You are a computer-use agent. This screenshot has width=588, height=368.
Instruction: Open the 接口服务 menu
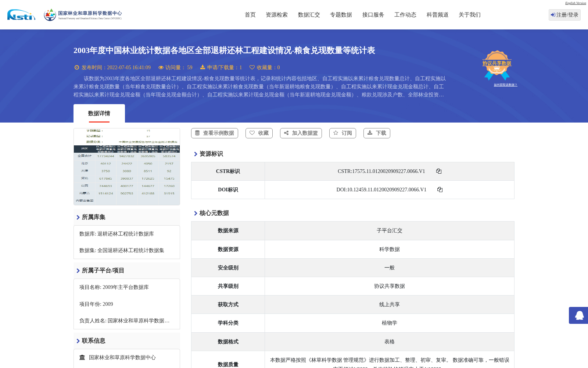click(x=373, y=15)
